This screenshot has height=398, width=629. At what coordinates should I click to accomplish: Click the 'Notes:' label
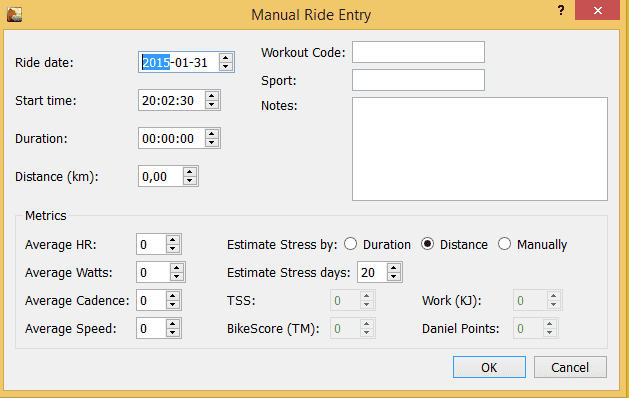(279, 106)
